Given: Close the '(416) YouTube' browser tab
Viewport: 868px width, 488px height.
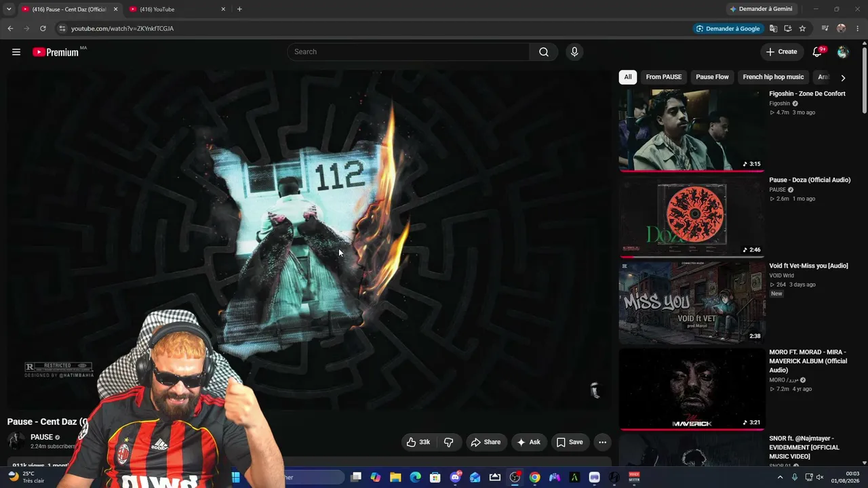Looking at the screenshot, I should tap(223, 9).
